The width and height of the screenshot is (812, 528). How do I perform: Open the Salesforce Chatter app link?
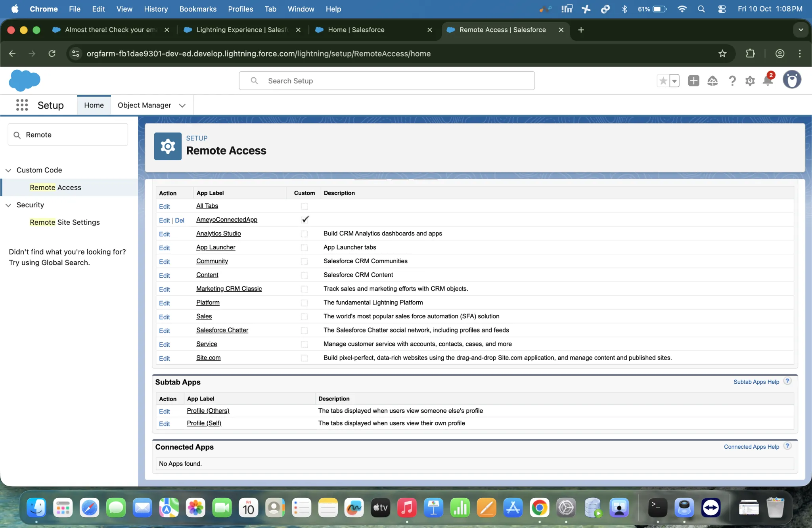[222, 330]
